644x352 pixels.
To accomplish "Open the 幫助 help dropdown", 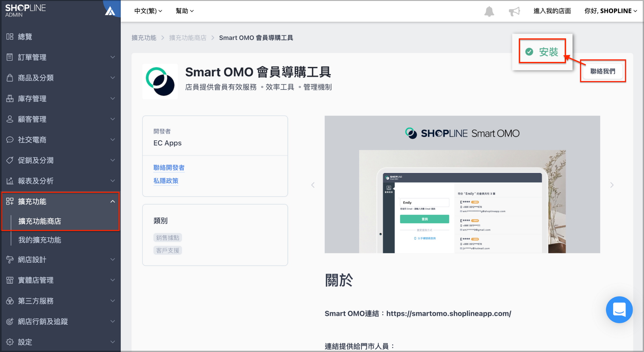I will pos(185,11).
